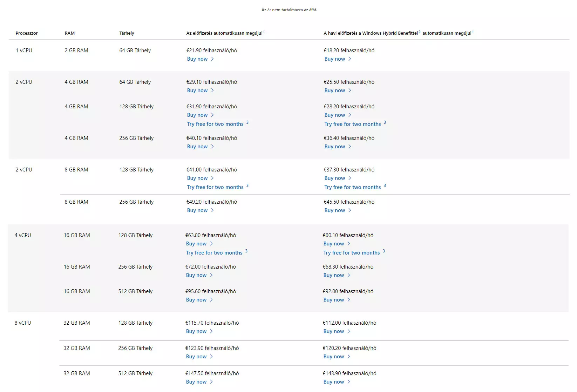
Task: Try €31.90 plan free for two months
Action: pyautogui.click(x=215, y=124)
